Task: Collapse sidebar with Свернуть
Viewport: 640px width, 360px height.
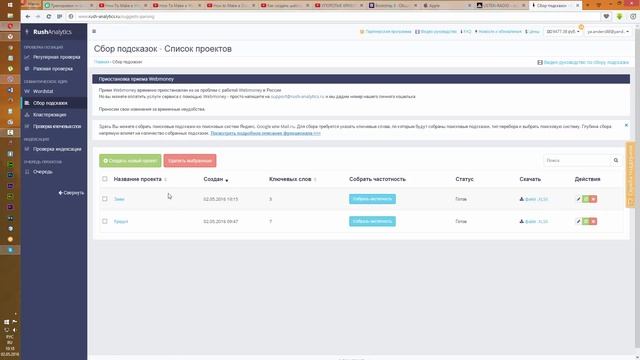Action: pyautogui.click(x=71, y=193)
